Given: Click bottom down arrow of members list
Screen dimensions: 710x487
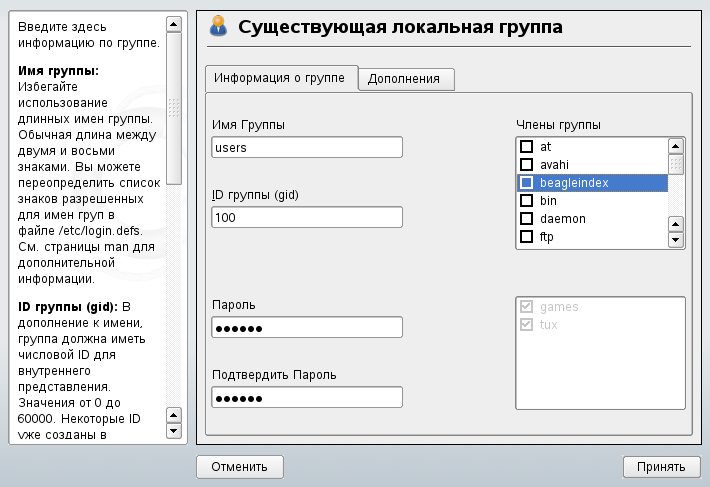Looking at the screenshot, I should pyautogui.click(x=675, y=240).
